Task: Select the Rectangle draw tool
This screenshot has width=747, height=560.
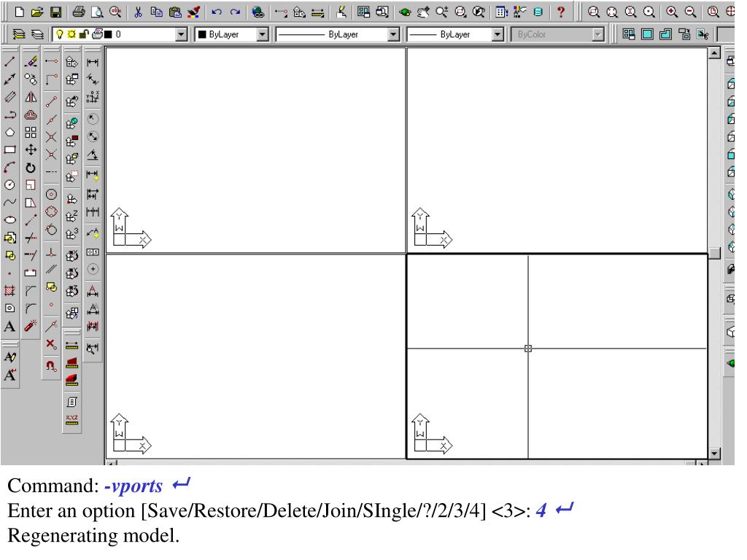Action: click(10, 150)
